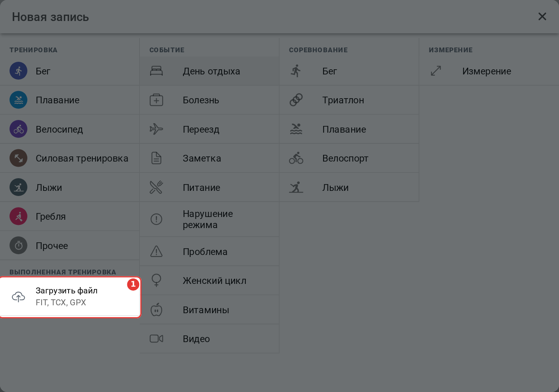This screenshot has width=559, height=392.
Task: Click the swimmer icon under Соревнование
Action: (296, 129)
